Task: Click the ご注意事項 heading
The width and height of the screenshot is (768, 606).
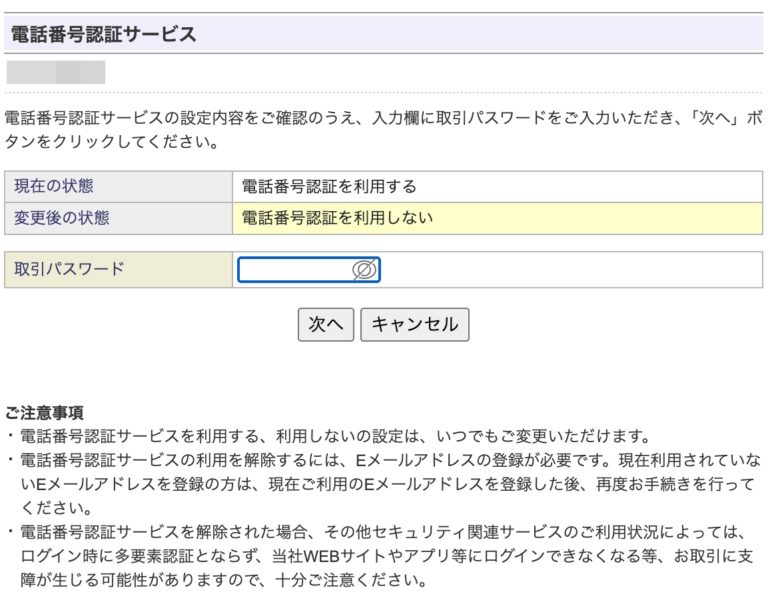Action: click(44, 412)
